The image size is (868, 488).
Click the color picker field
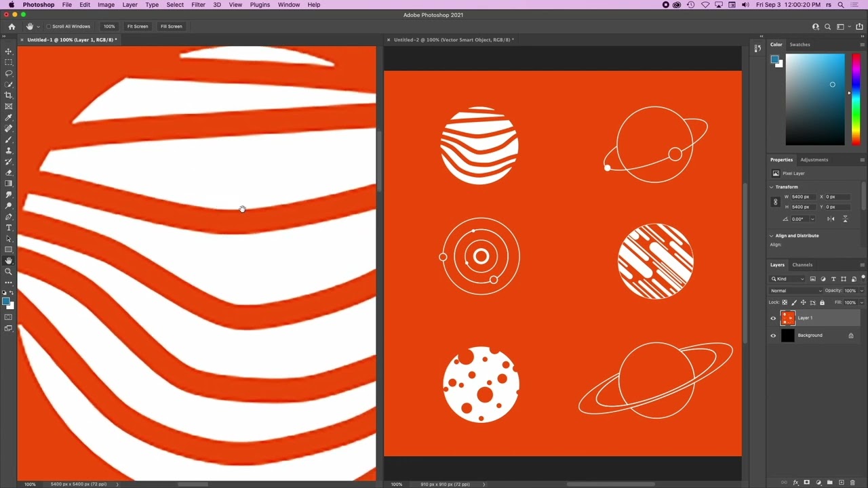coord(815,99)
